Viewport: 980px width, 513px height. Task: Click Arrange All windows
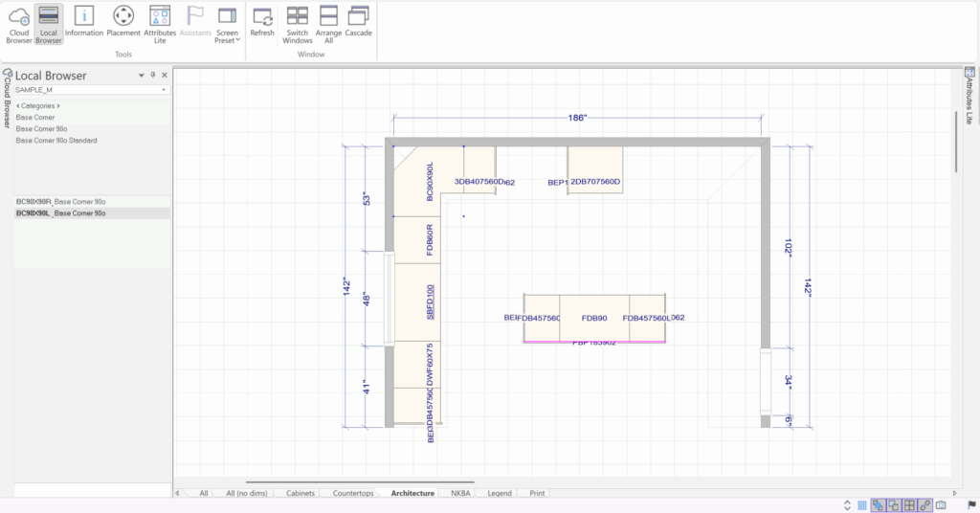point(329,25)
